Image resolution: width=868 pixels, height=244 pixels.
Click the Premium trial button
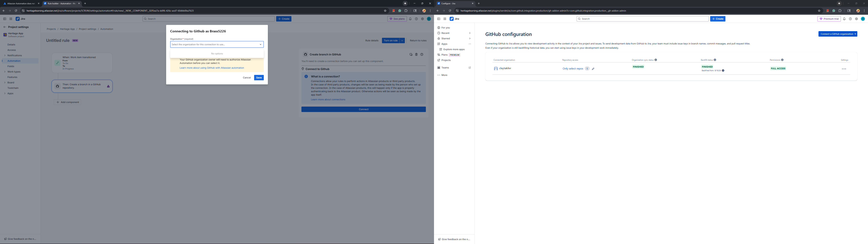click(829, 19)
